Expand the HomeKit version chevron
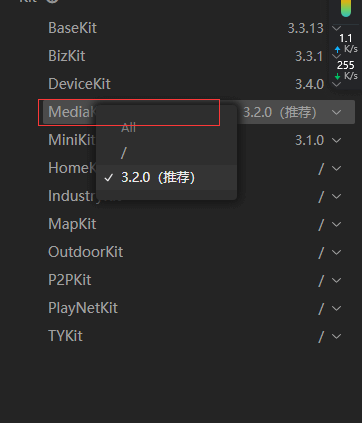 [337, 168]
